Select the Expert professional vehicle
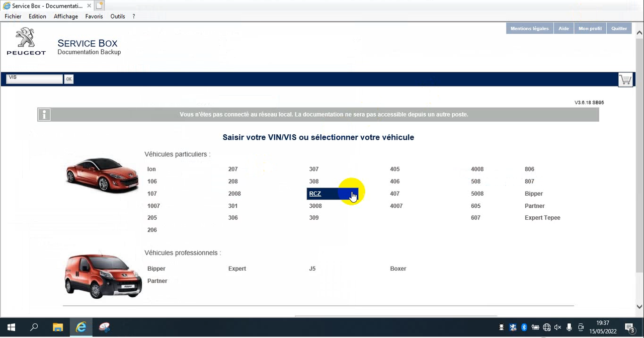644x338 pixels. 237,269
